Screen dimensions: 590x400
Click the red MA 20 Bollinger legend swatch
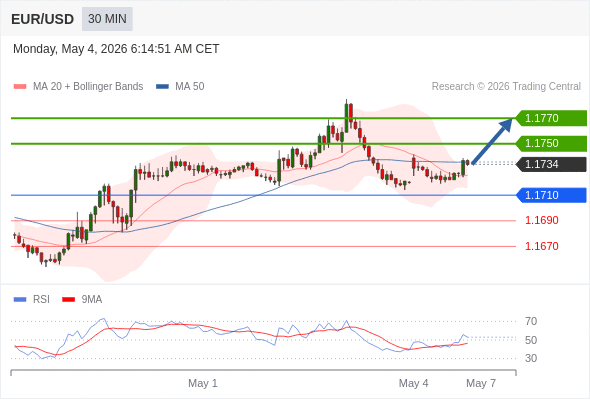20,87
